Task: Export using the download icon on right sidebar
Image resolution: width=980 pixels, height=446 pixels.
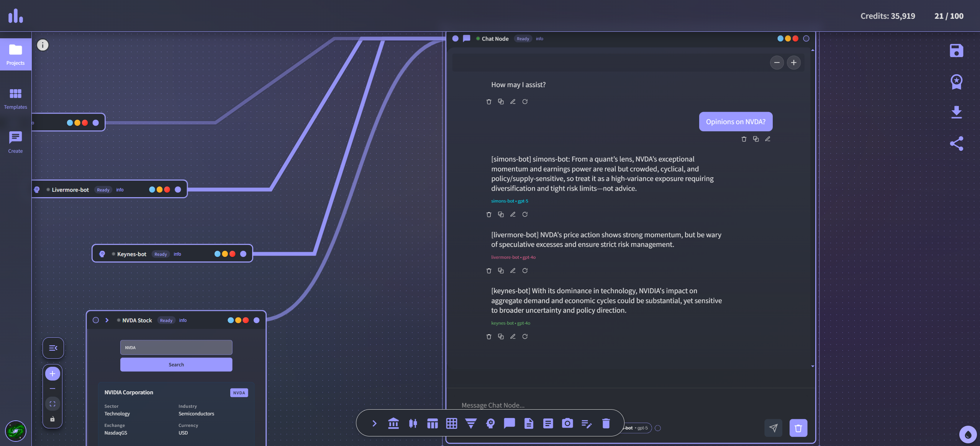Action: (x=956, y=112)
